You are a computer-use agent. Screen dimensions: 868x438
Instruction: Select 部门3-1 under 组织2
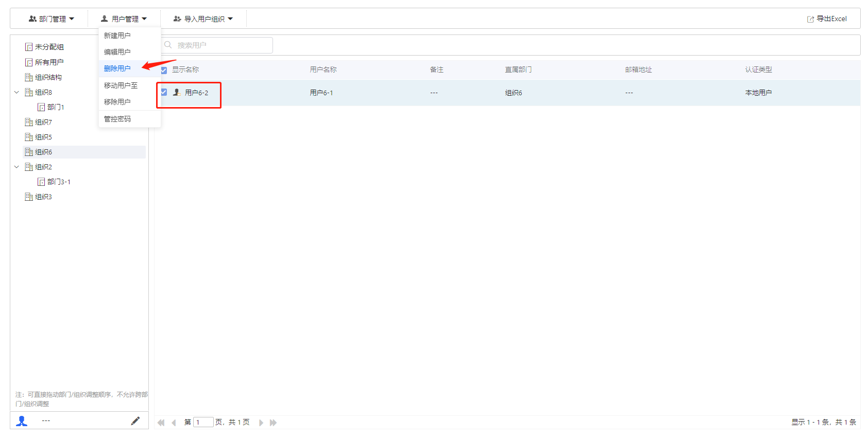[59, 182]
